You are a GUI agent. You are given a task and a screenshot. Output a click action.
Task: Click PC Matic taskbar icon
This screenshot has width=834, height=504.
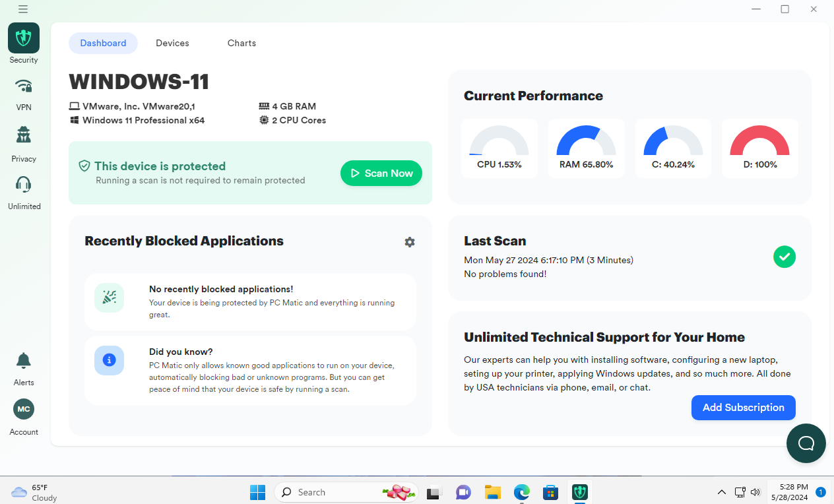[580, 492]
